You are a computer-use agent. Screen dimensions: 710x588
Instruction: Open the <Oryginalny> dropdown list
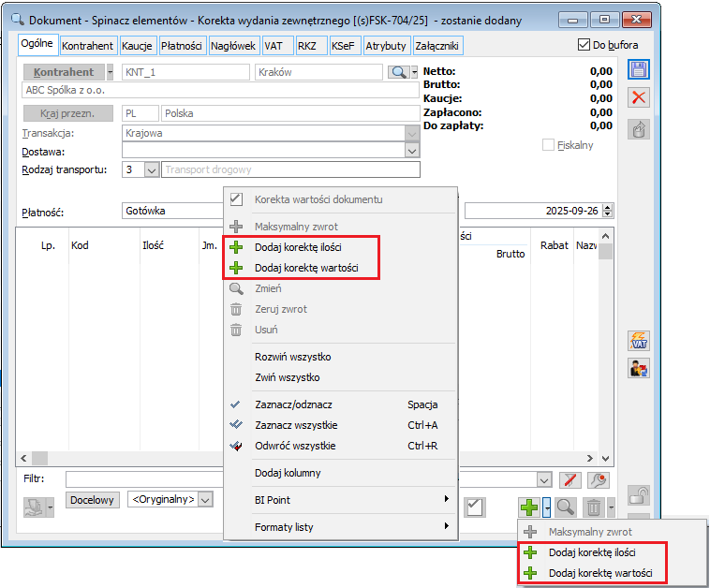pyautogui.click(x=205, y=499)
